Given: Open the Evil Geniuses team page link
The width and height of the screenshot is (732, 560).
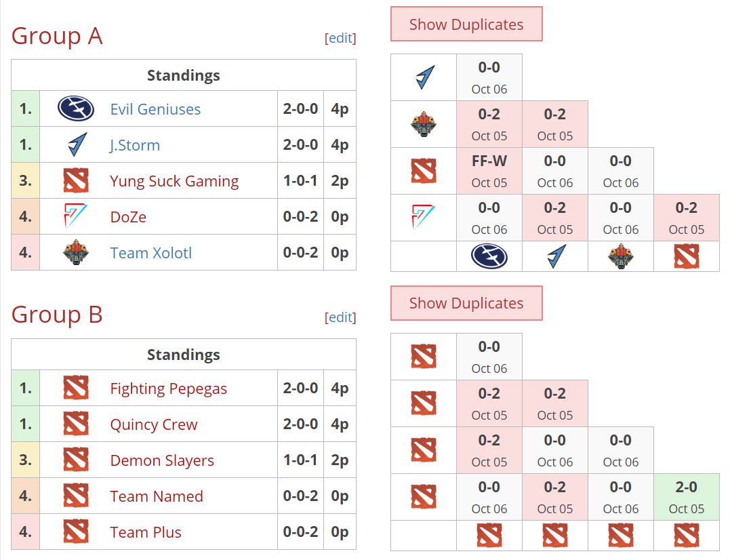Looking at the screenshot, I should click(x=155, y=109).
